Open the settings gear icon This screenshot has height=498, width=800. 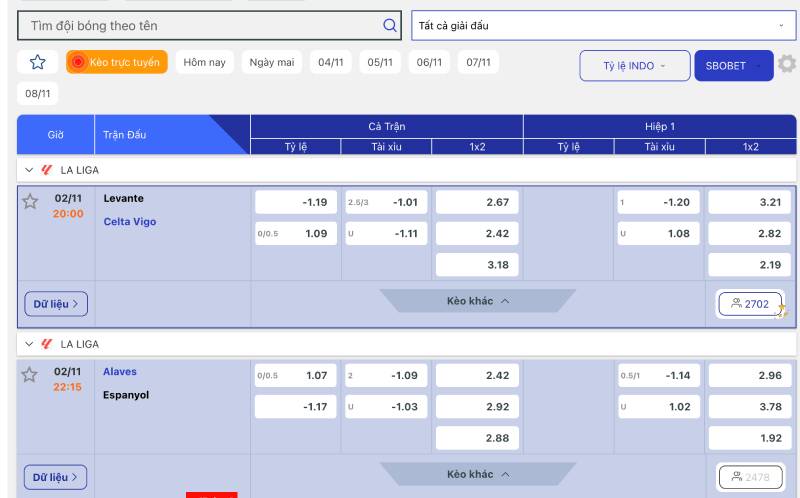coord(787,65)
